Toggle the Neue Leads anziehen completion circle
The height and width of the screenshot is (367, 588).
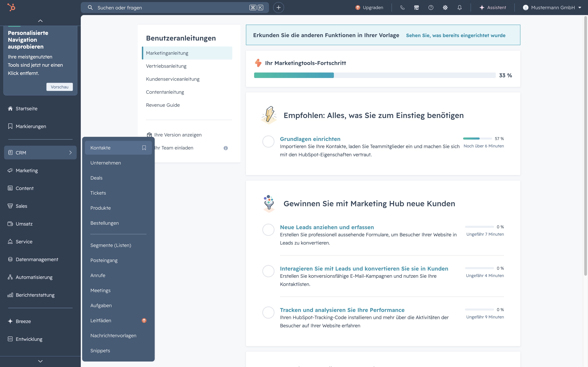268,230
